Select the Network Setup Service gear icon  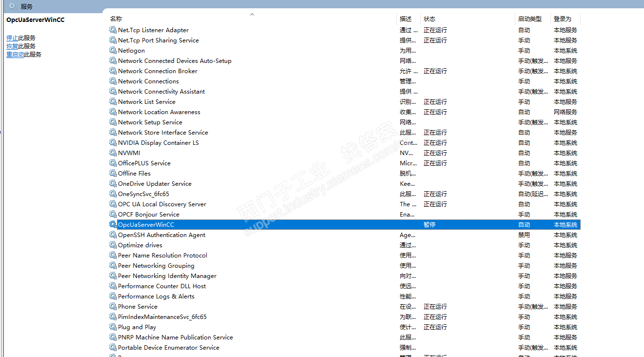click(x=113, y=122)
